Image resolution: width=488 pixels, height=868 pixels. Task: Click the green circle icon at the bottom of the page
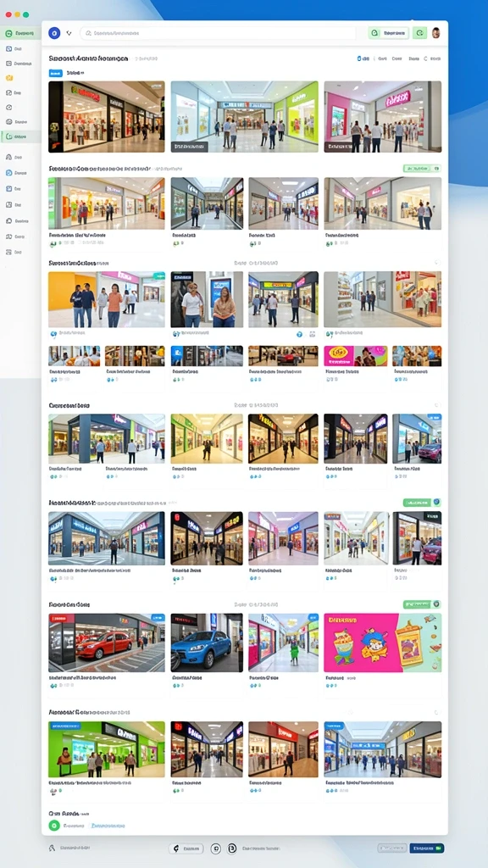pyautogui.click(x=54, y=826)
